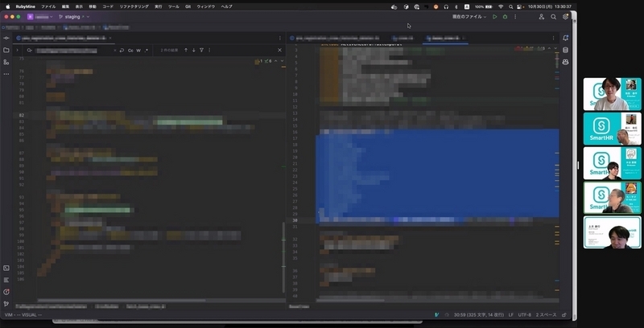Go to next problem in left editor

click(x=282, y=60)
